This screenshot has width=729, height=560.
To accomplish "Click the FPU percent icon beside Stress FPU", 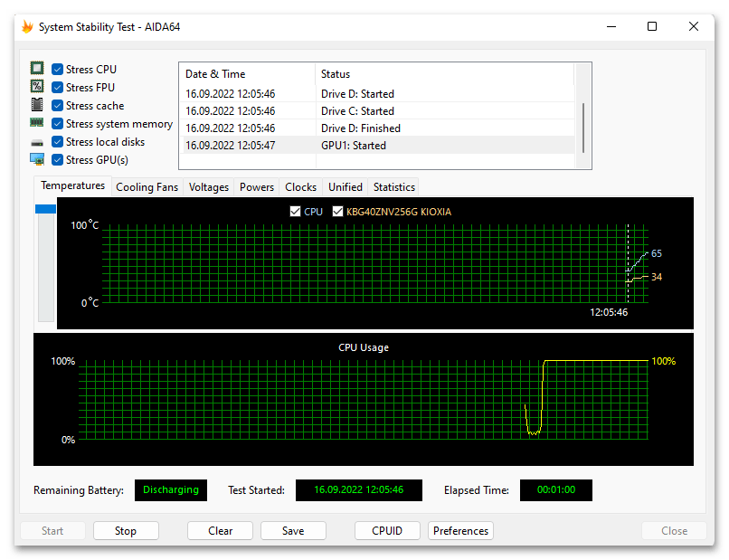I will (37, 87).
